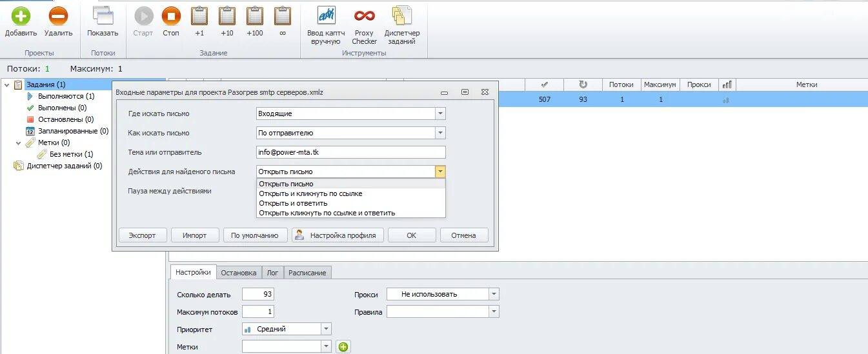Select Диспетчер заданий (0) tree item
868x354 pixels.
64,166
